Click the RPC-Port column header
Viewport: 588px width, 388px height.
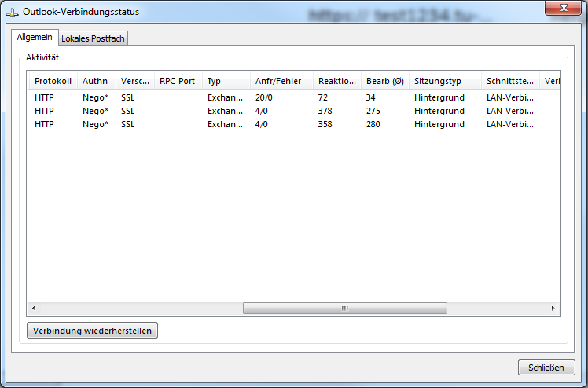(178, 81)
